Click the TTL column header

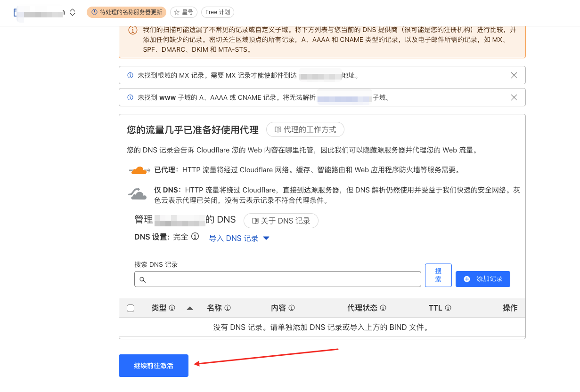click(435, 308)
